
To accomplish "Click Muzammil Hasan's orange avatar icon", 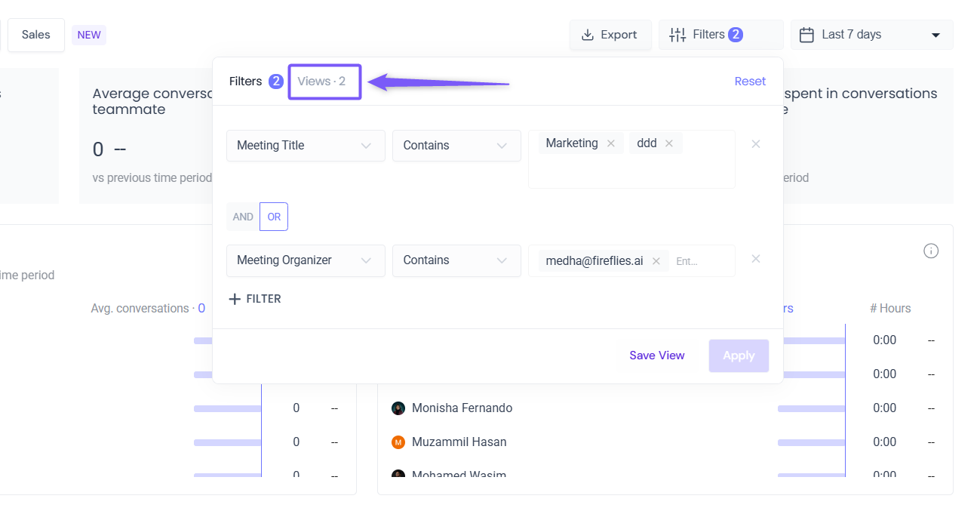I will tap(398, 442).
